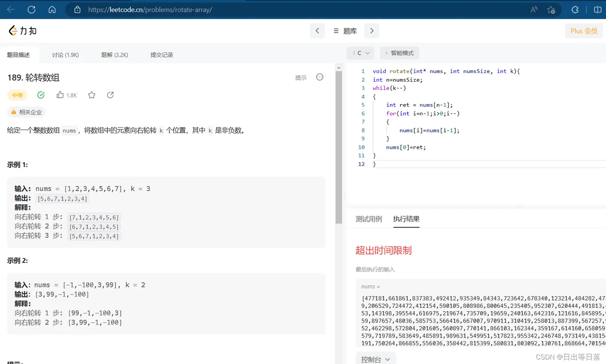Click the browser back arrow
This screenshot has width=606, height=364.
tap(11, 10)
